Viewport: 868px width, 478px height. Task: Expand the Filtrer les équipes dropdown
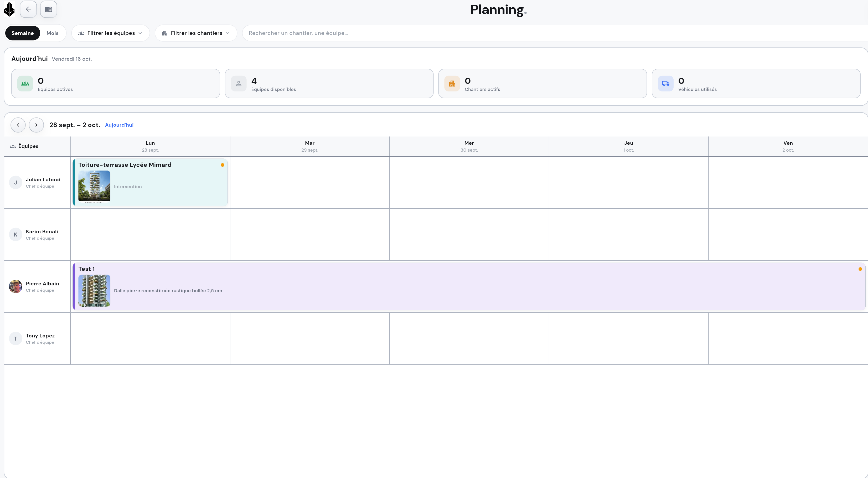[x=111, y=33]
